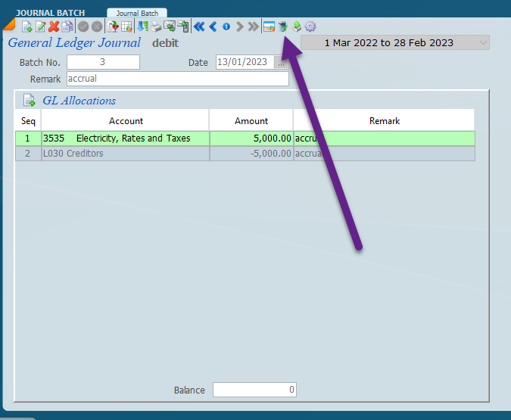The image size is (511, 420).
Task: Go to the first batch record
Action: point(199,26)
